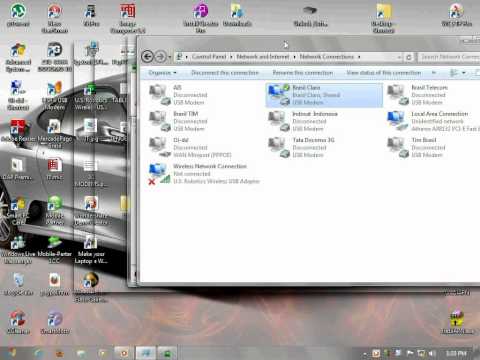The width and height of the screenshot is (480, 360).
Task: Select 'WAN Miniport (PPPOE)' text
Action: tap(202, 155)
